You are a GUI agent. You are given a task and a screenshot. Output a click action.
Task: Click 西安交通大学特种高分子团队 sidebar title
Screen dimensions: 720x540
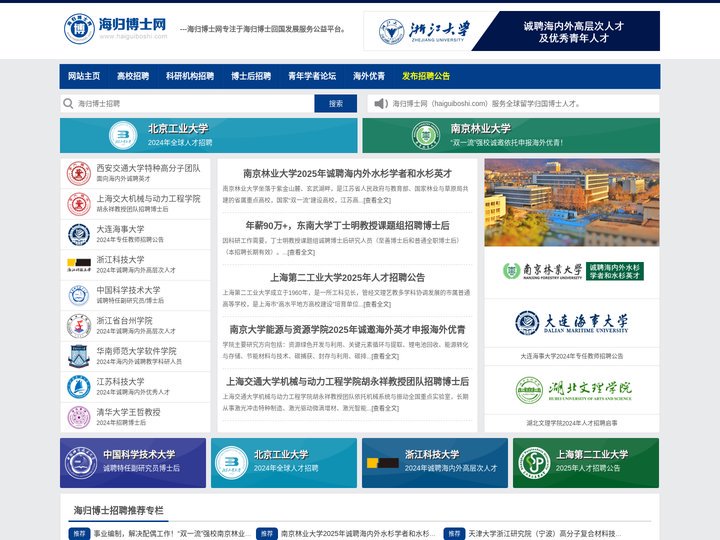[x=148, y=168]
